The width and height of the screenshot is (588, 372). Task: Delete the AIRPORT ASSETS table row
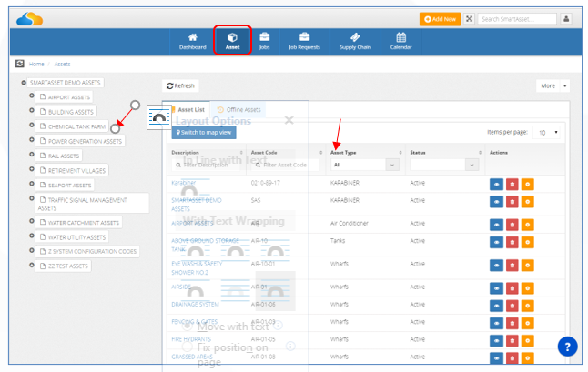click(512, 225)
